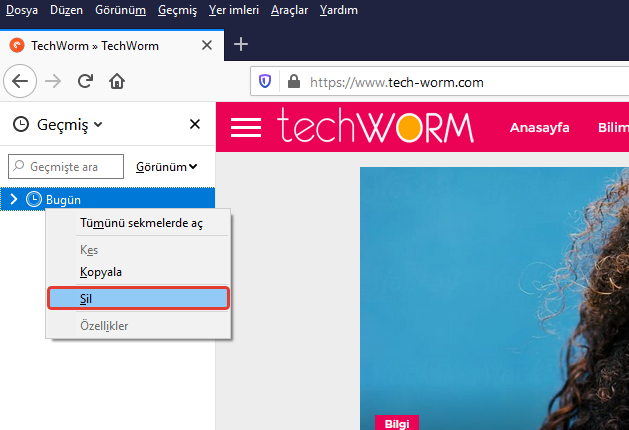Close the Geçmiş sidebar panel
This screenshot has height=430, width=629.
pyautogui.click(x=195, y=124)
